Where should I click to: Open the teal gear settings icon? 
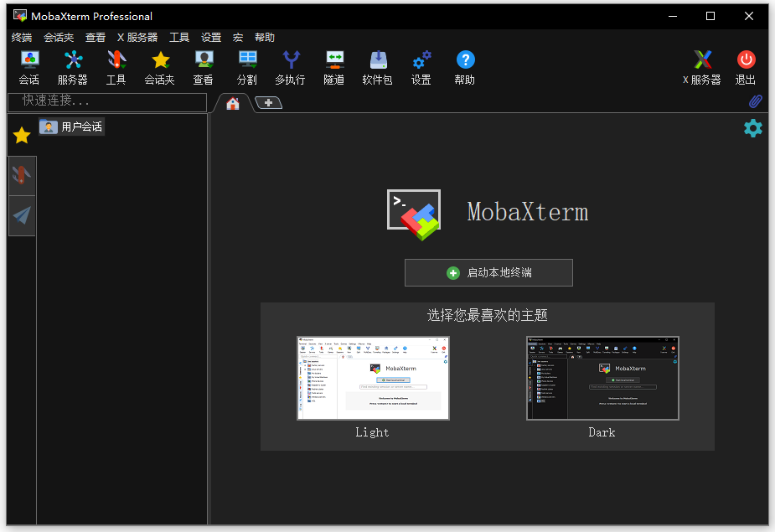pyautogui.click(x=752, y=128)
